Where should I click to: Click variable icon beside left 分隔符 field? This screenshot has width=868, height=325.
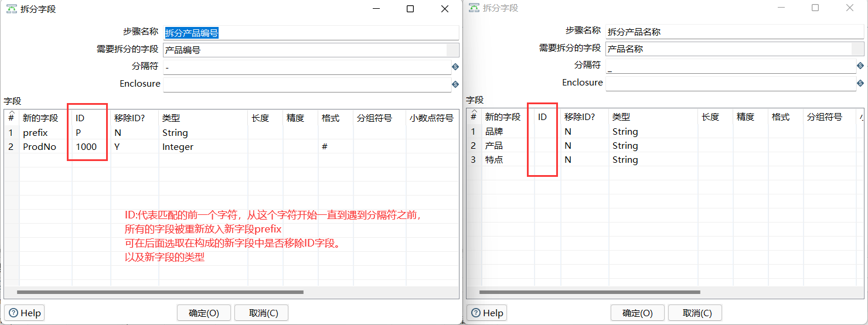tap(455, 67)
